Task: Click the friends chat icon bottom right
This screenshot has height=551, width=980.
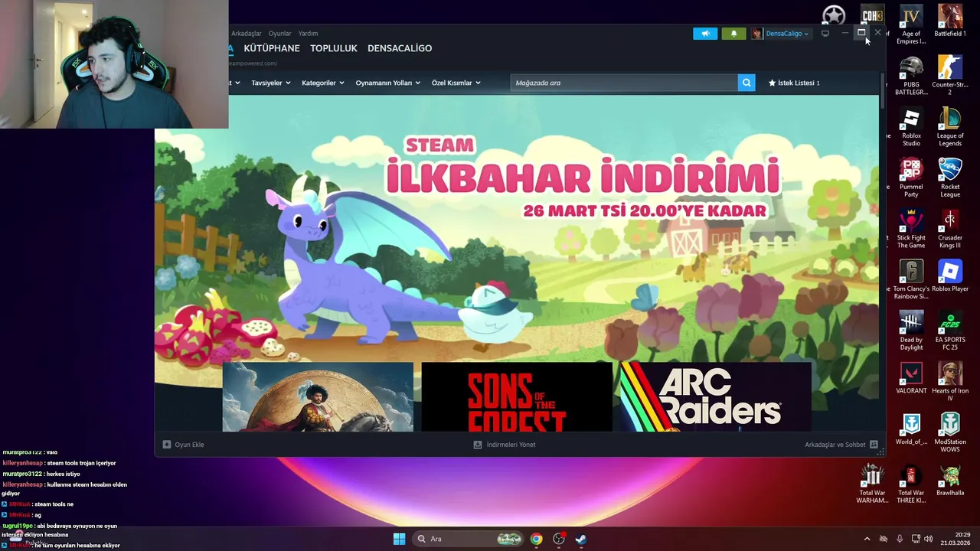Action: coord(874,445)
